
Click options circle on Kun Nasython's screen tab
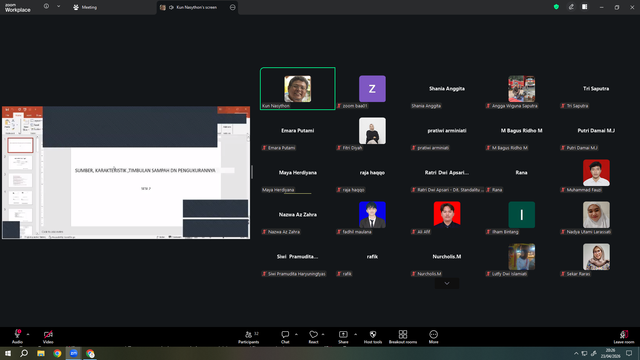(233, 7)
